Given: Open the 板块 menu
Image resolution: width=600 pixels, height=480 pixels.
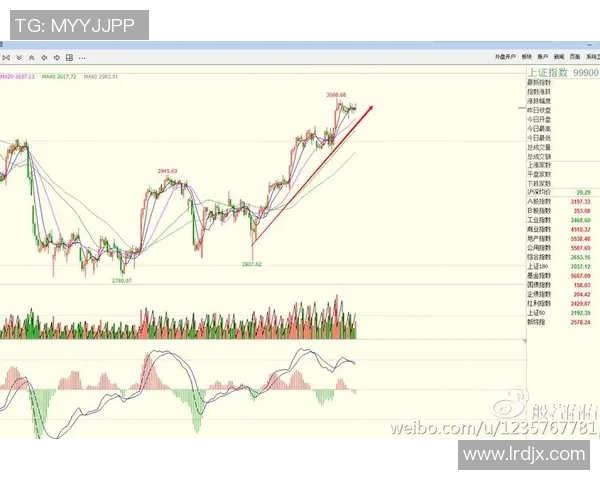Looking at the screenshot, I should coord(526,56).
